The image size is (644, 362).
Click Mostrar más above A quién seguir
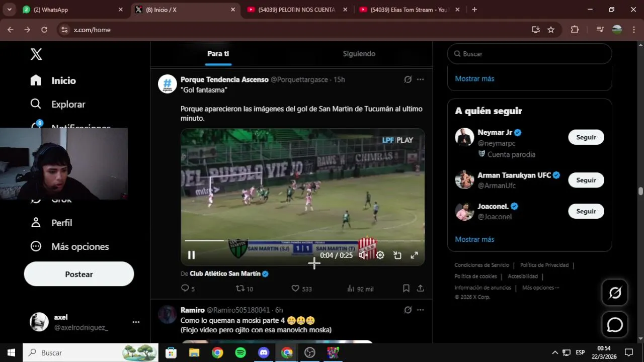click(474, 78)
